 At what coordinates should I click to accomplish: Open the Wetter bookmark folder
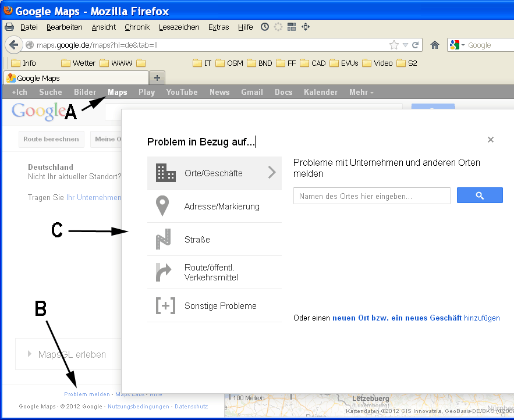click(79, 63)
